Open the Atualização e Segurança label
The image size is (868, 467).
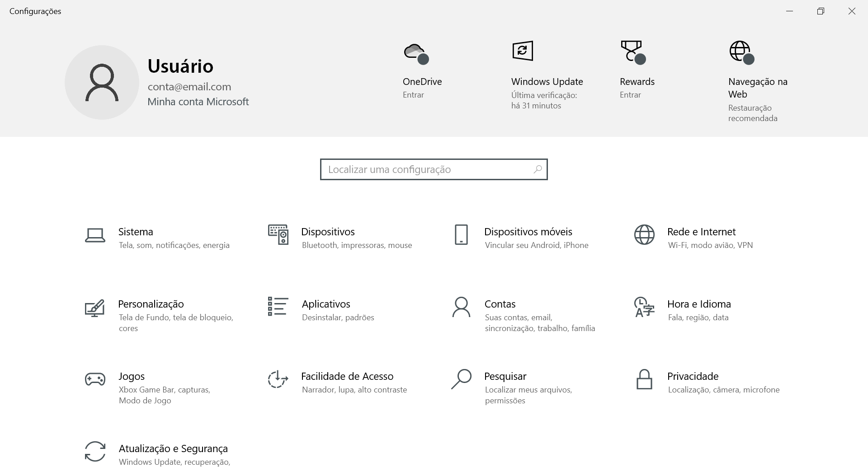tap(173, 448)
